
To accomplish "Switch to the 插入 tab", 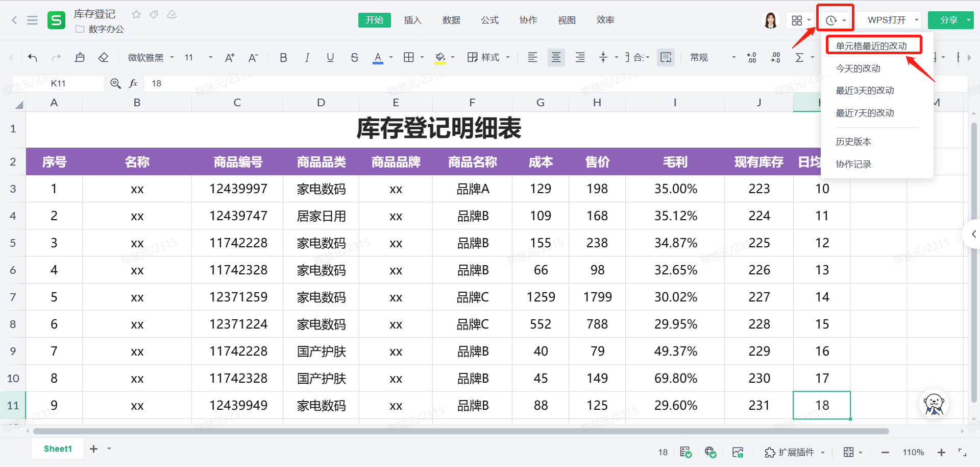I will [412, 20].
